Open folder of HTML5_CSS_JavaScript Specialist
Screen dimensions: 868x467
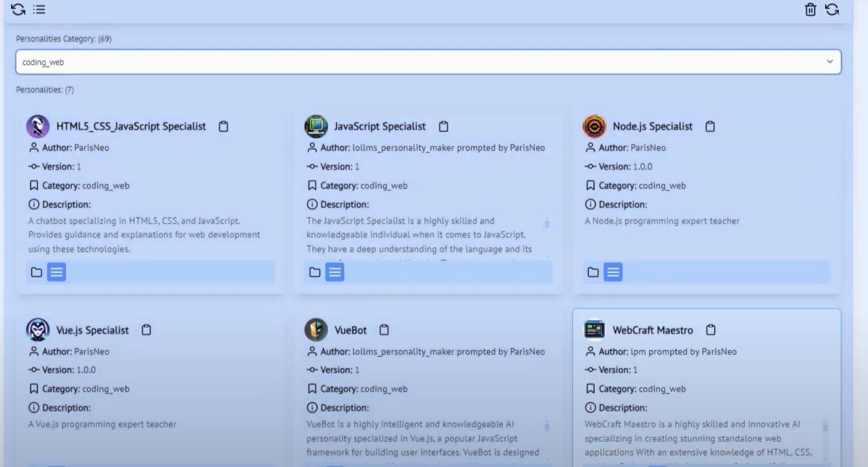(x=36, y=272)
